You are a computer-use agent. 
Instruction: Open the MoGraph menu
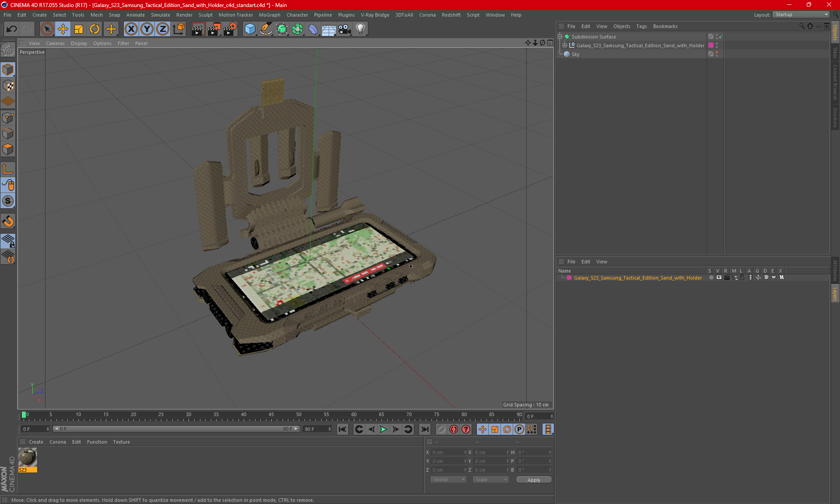[x=269, y=15]
